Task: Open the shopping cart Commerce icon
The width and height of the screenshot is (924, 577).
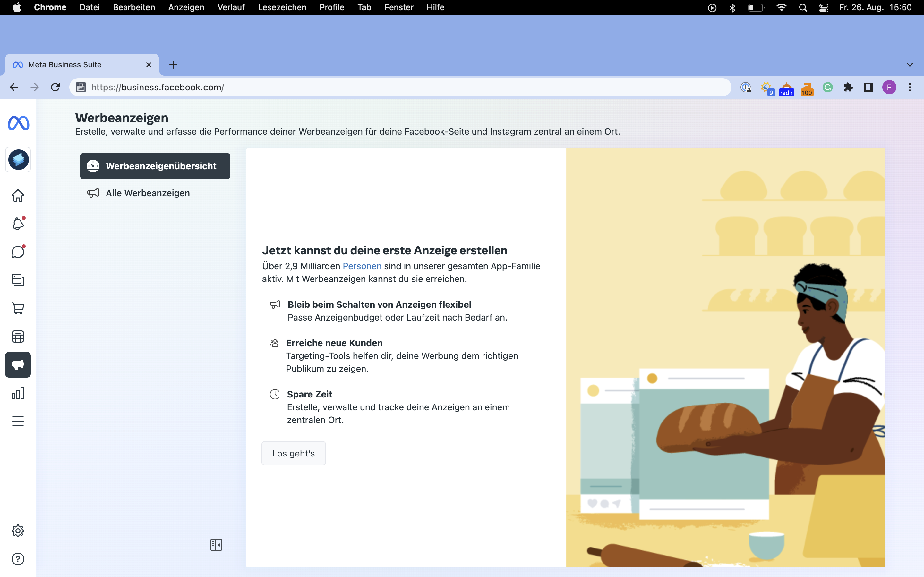Action: (x=18, y=308)
